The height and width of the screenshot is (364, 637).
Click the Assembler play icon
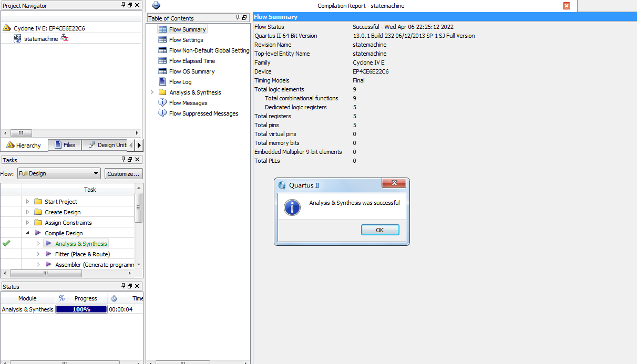[48, 265]
